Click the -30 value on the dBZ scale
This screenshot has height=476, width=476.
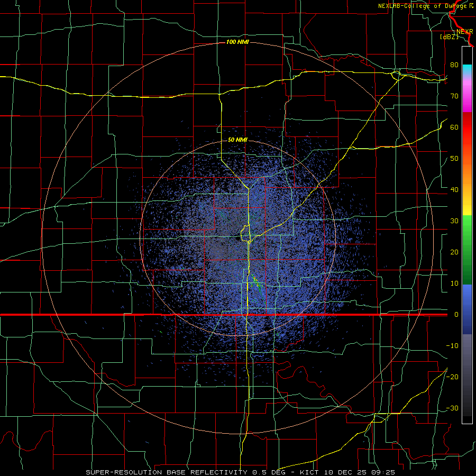click(x=452, y=408)
